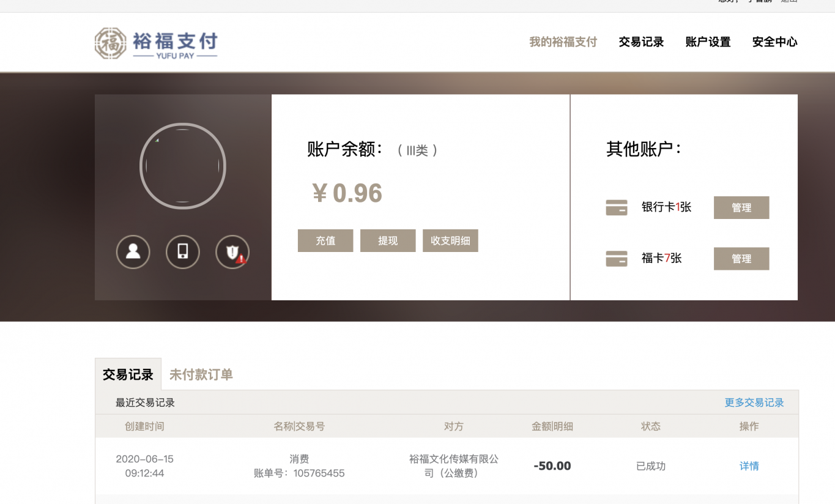Click the 状态 column header
This screenshot has height=504, width=835.
651,426
